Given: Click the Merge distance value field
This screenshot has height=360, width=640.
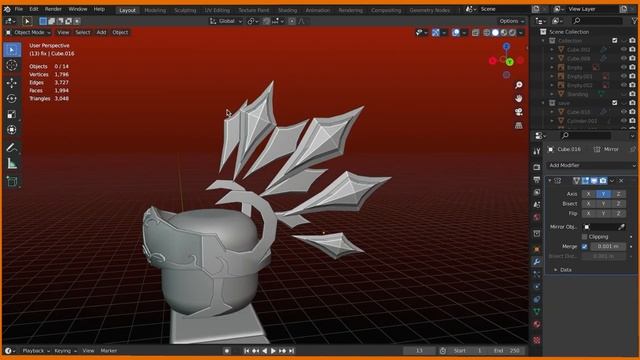Looking at the screenshot, I should point(608,247).
